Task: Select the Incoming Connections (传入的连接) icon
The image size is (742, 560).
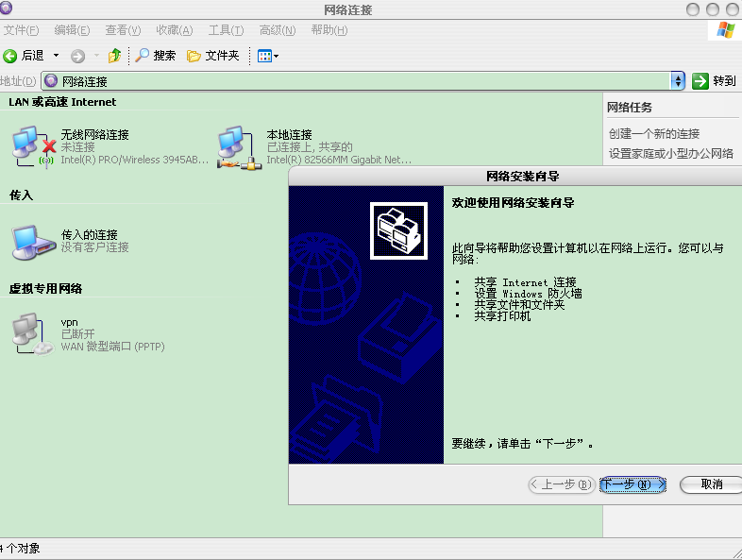Action: click(x=27, y=242)
